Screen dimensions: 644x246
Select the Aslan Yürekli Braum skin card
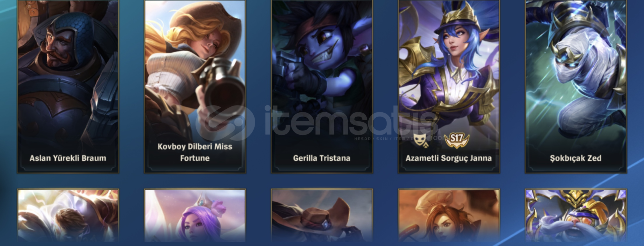(68, 86)
